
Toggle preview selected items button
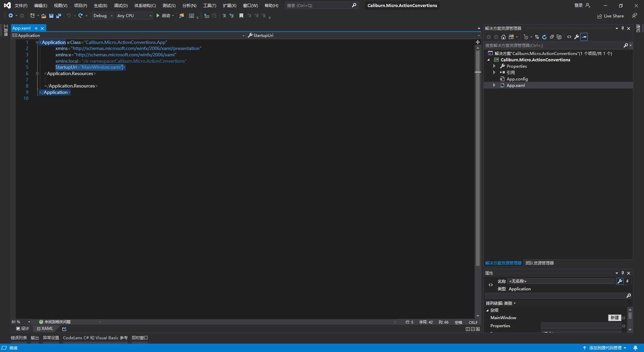[584, 37]
